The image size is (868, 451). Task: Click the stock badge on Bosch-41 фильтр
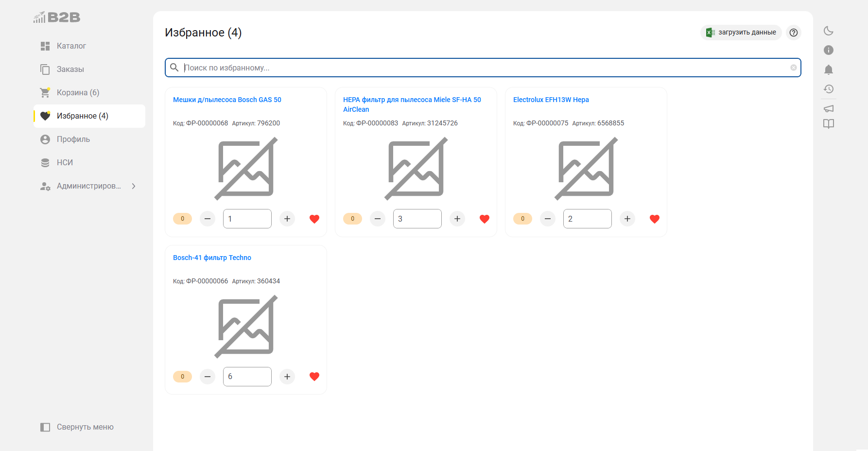point(183,377)
